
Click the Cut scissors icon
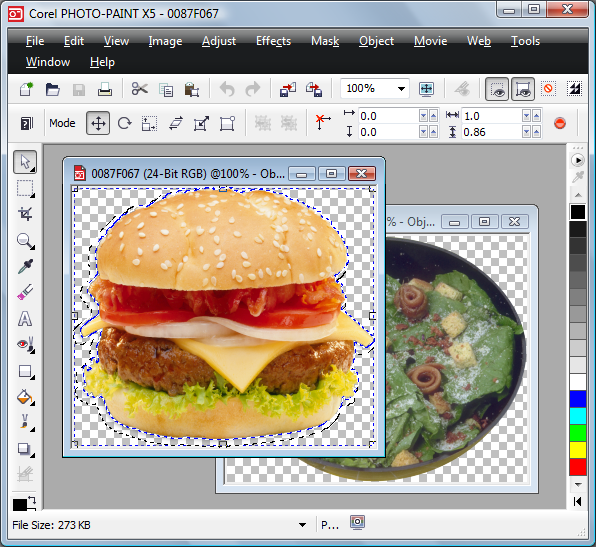click(139, 90)
